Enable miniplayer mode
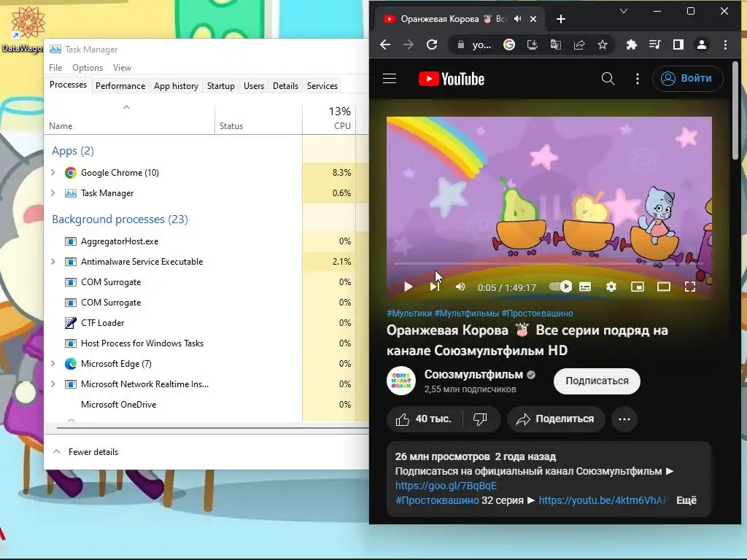Image resolution: width=747 pixels, height=560 pixels. pyautogui.click(x=638, y=287)
